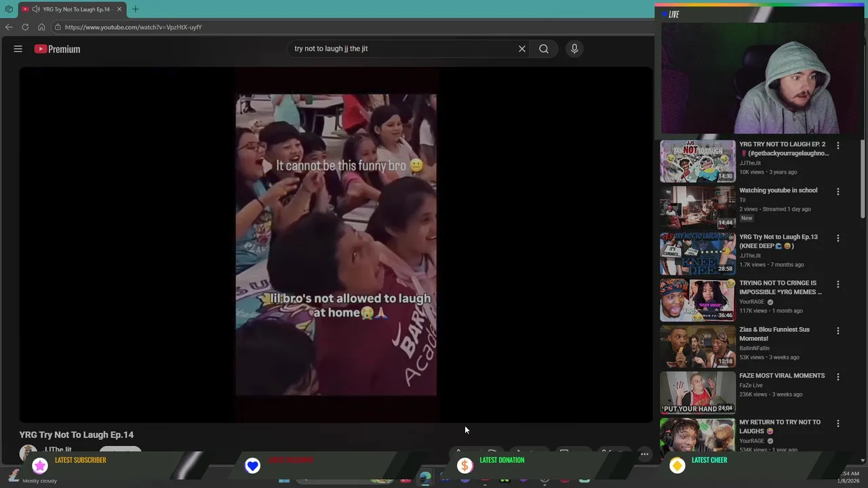Open a new browser tab
Viewport: 868px width, 488px height.
(x=136, y=9)
